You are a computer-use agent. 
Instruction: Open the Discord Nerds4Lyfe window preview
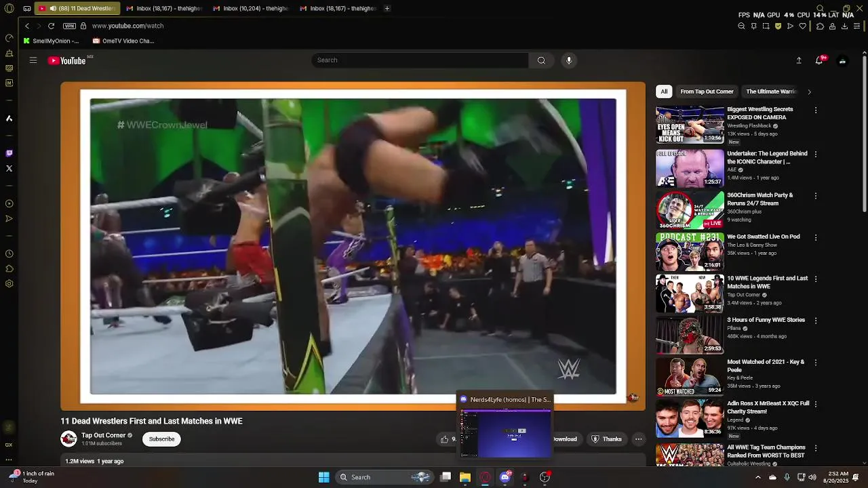point(506,427)
